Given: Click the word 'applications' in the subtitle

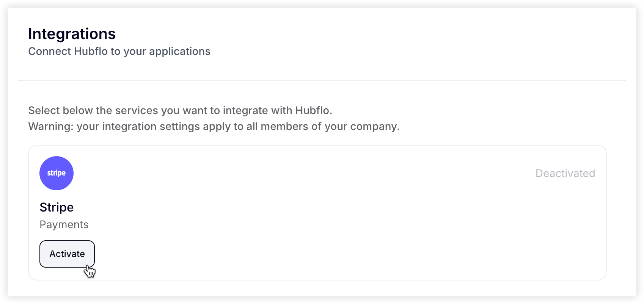Looking at the screenshot, I should click(180, 52).
